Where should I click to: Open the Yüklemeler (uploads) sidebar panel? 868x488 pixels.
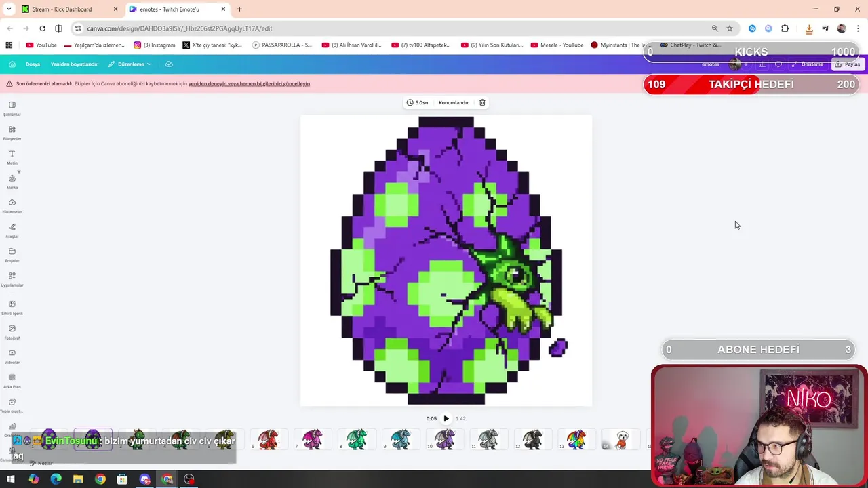(x=12, y=206)
